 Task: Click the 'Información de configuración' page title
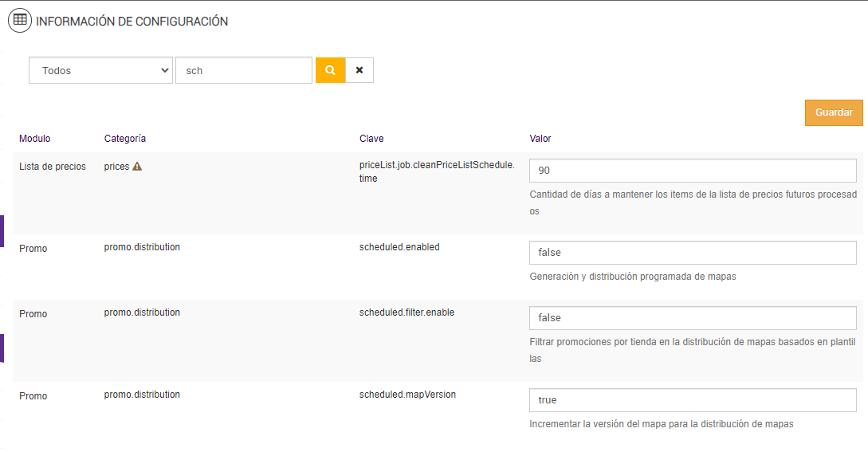pos(132,22)
